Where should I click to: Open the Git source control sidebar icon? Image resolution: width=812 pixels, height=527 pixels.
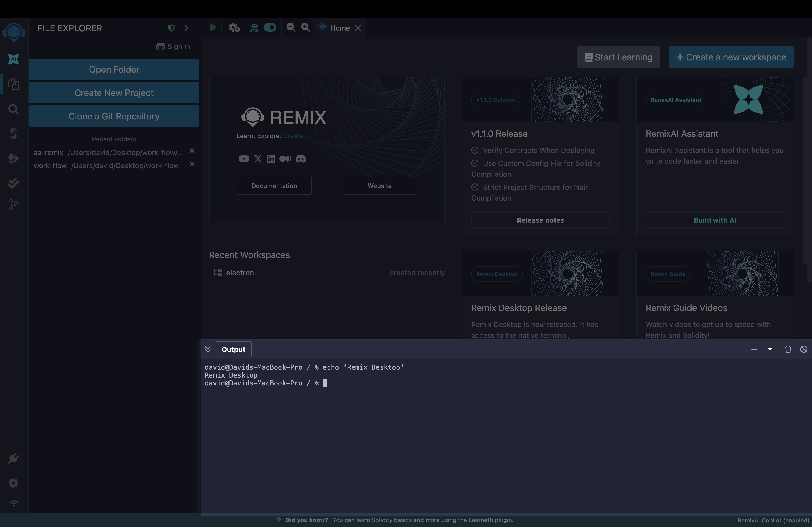pyautogui.click(x=13, y=205)
